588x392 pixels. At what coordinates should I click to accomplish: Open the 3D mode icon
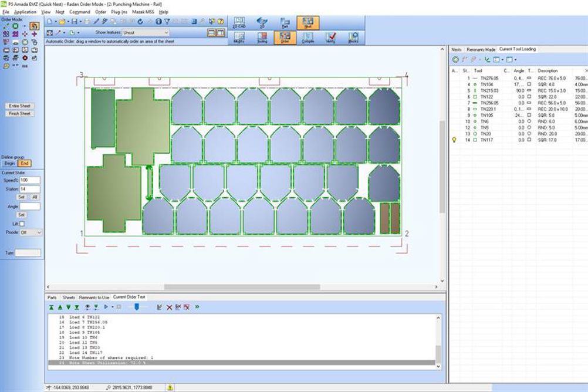[x=262, y=22]
